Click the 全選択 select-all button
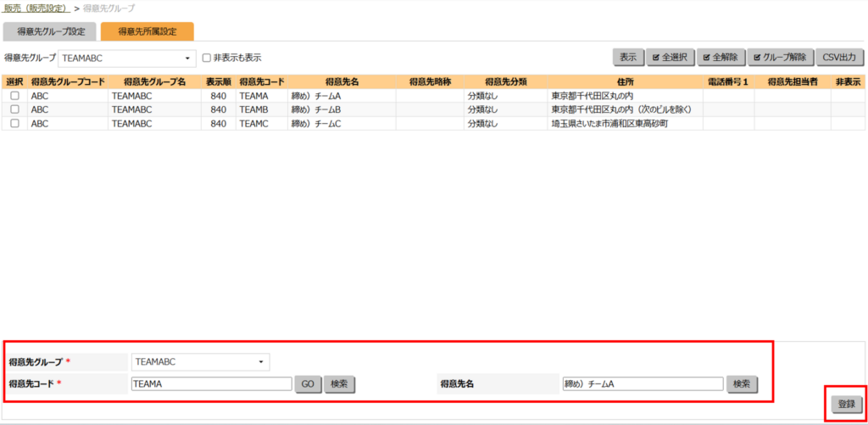The height and width of the screenshot is (425, 868). (x=670, y=58)
